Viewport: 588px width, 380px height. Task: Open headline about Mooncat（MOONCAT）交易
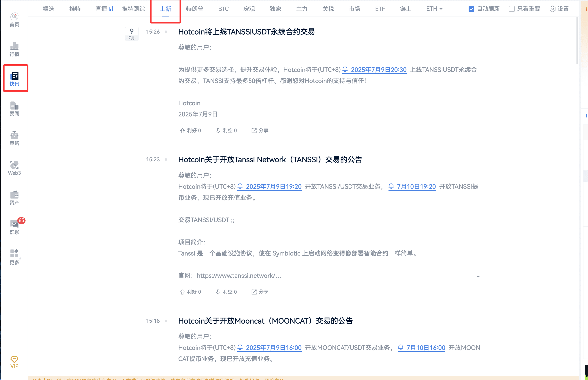(x=265, y=321)
